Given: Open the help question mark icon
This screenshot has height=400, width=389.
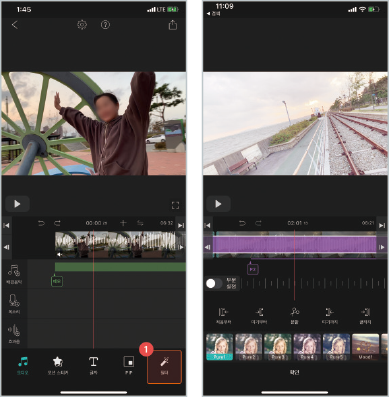Looking at the screenshot, I should point(105,25).
